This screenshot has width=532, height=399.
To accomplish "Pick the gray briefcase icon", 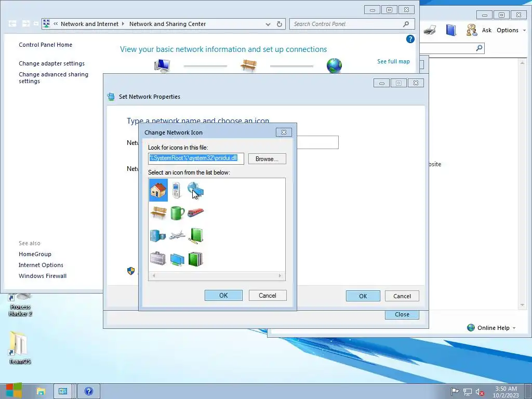I will [x=158, y=259].
